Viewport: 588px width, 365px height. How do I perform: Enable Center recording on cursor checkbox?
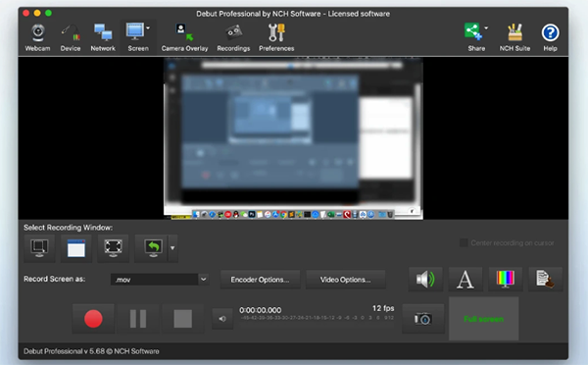pos(464,243)
